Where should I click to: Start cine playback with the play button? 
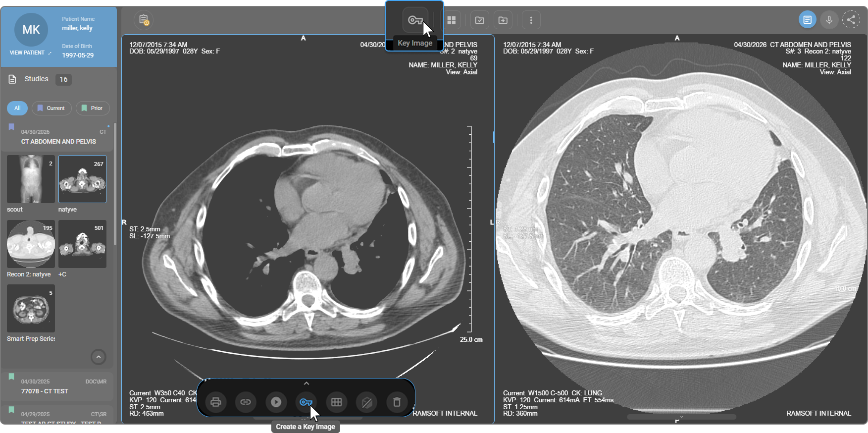(x=276, y=402)
